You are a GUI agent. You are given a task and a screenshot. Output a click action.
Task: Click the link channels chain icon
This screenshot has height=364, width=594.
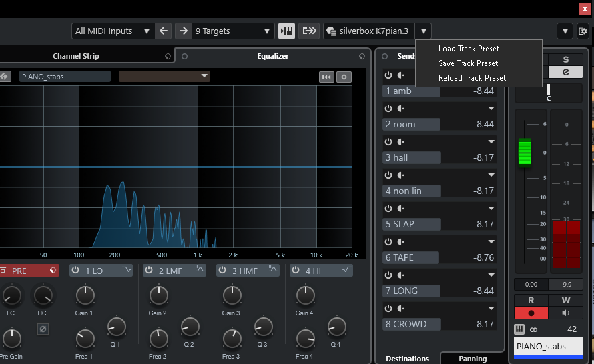533,329
